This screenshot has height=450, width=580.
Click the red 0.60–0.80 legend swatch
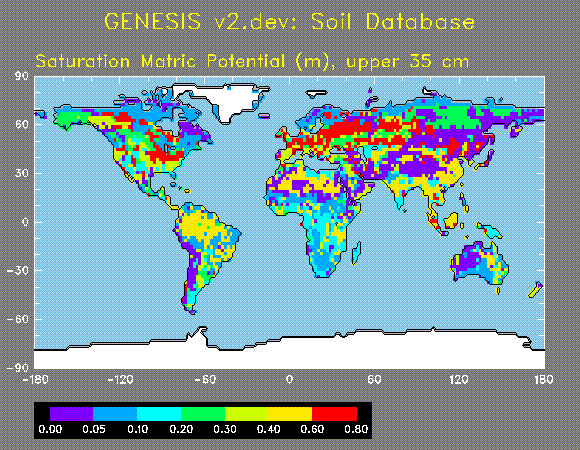coord(334,414)
